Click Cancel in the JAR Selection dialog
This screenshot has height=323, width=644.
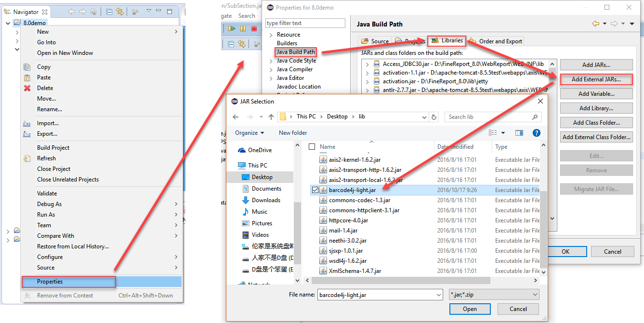tap(518, 309)
